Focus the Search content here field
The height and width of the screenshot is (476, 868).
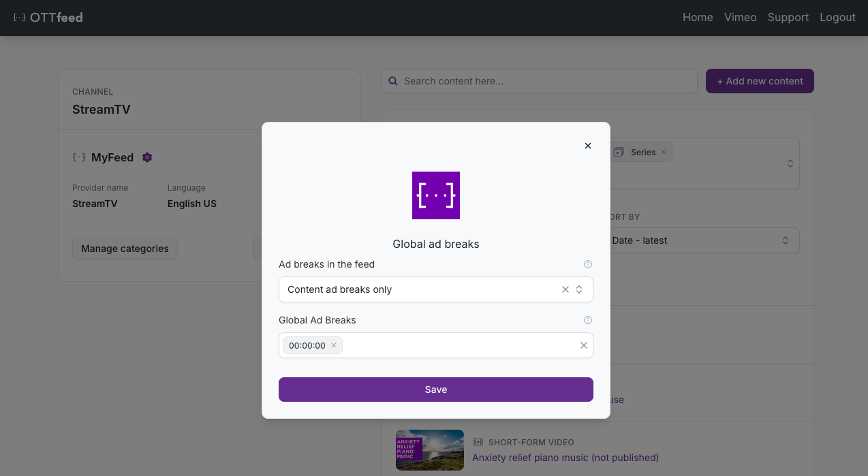pyautogui.click(x=540, y=81)
